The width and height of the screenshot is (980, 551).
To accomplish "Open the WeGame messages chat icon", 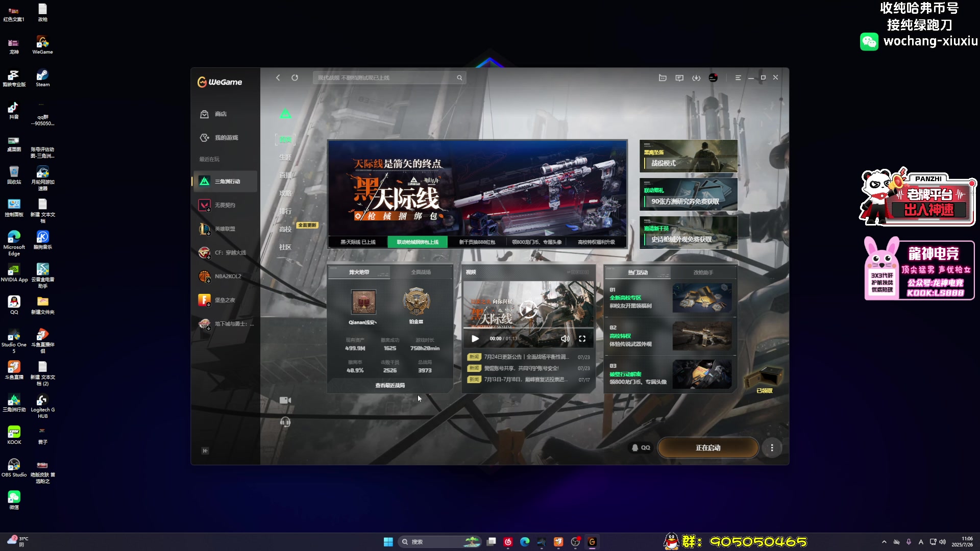I will point(679,78).
